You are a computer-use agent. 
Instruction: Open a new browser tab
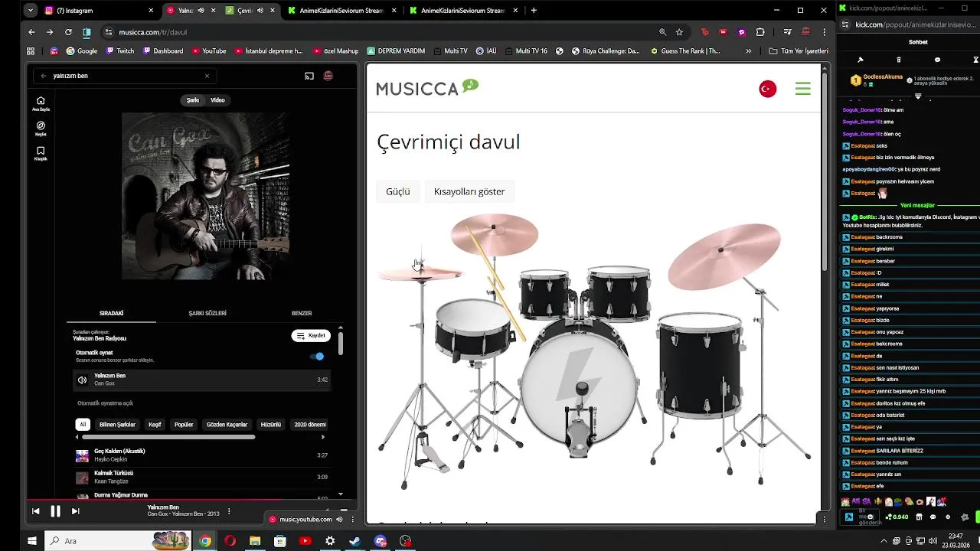tap(534, 11)
